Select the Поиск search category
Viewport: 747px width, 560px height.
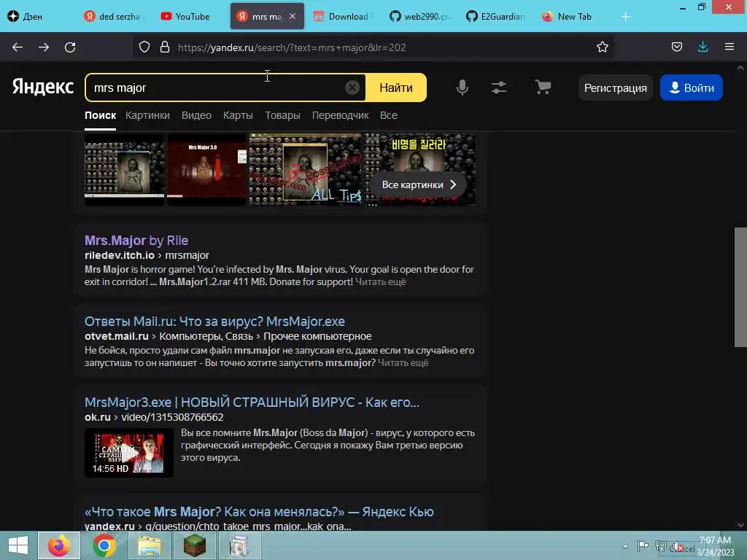[x=100, y=115]
